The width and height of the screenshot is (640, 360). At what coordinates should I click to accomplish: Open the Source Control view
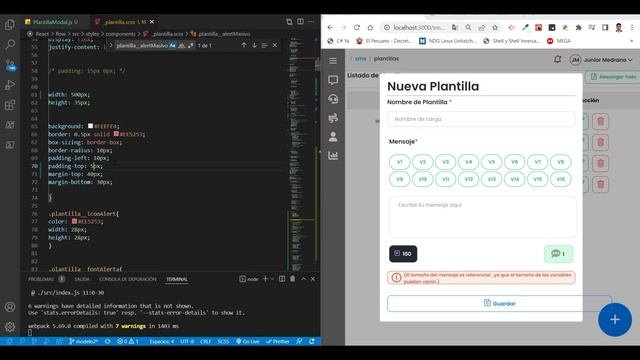pos(10,64)
